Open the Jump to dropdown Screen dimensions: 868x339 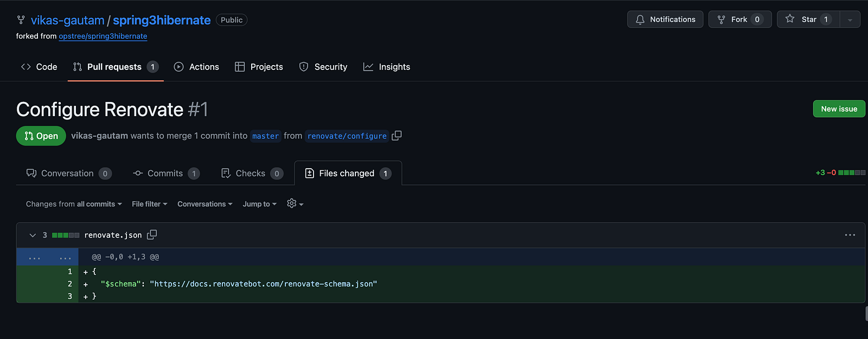coord(260,204)
